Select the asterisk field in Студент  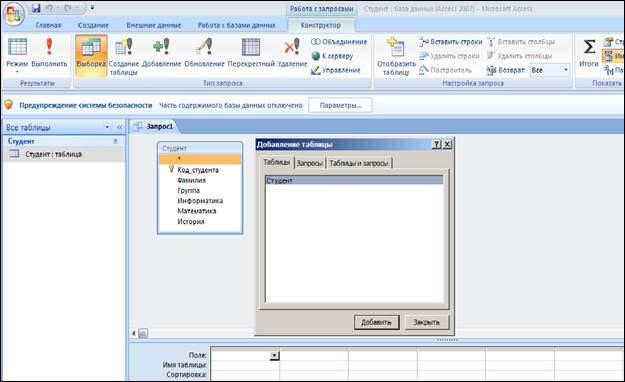click(200, 159)
